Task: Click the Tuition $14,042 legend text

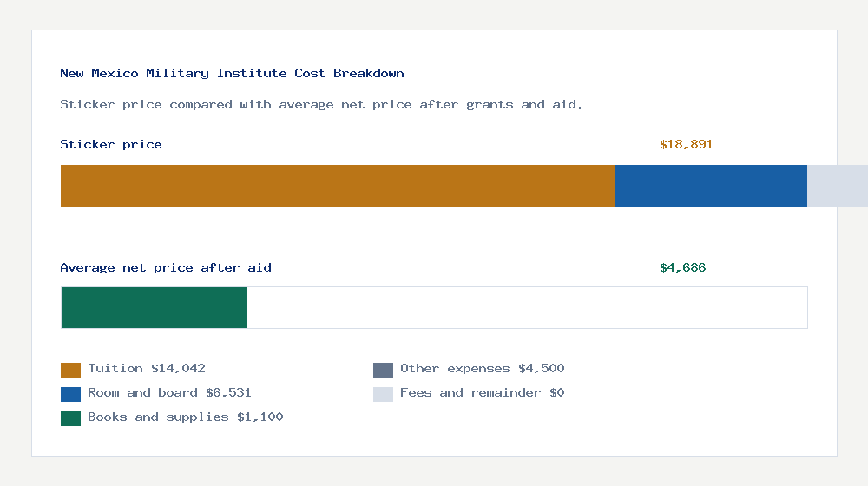Action: (147, 368)
